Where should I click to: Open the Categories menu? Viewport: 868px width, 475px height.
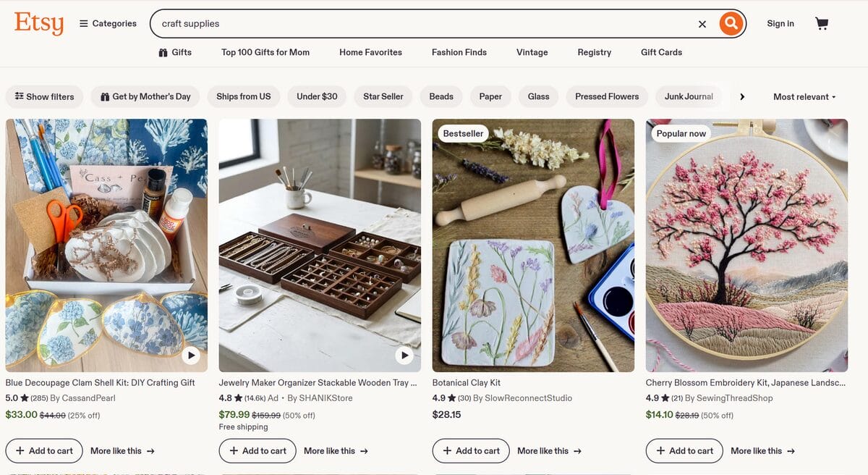(107, 23)
